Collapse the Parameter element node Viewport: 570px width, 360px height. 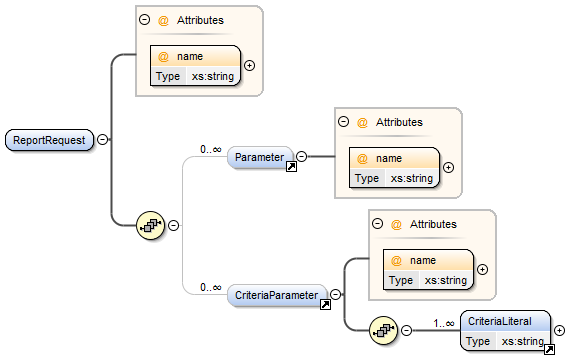point(301,156)
